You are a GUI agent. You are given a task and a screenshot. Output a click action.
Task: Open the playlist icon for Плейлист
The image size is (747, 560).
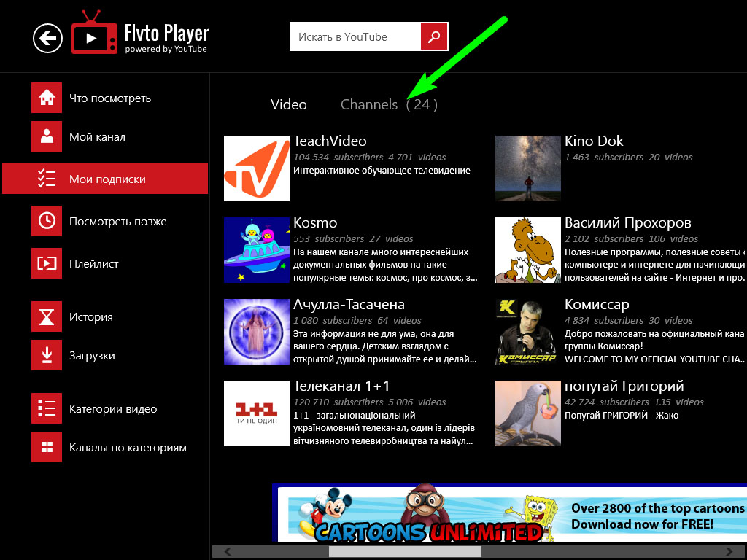tap(47, 262)
